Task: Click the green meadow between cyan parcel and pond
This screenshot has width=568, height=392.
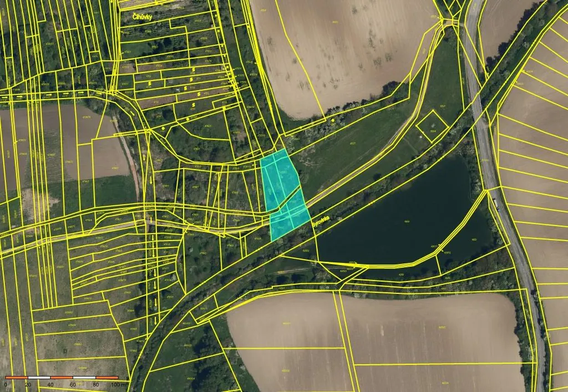Action: [355, 144]
